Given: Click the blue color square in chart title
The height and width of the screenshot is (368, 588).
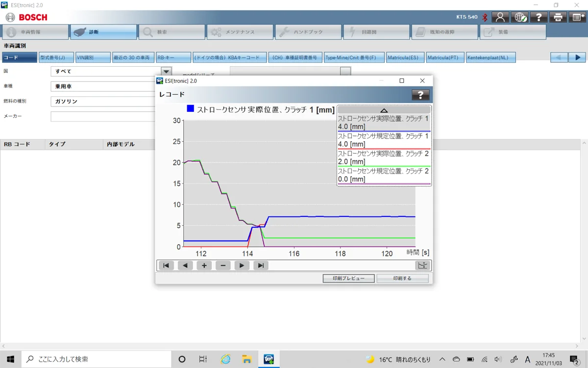Looking at the screenshot, I should (191, 109).
